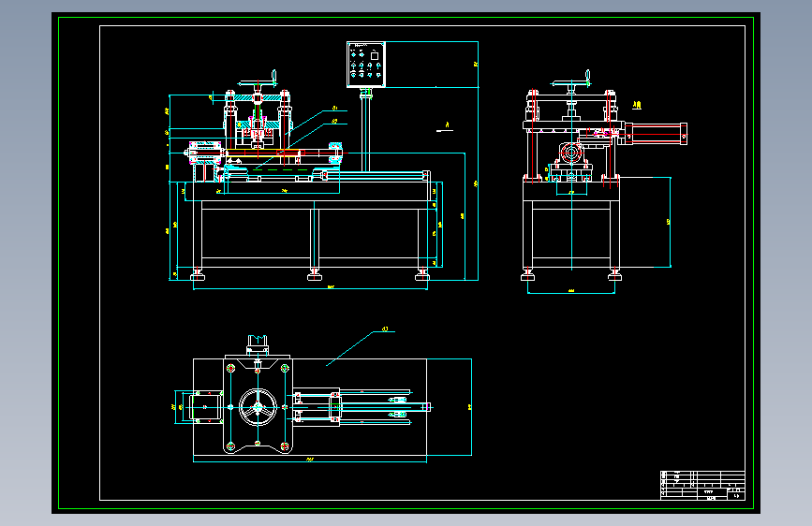Select the title block in the bottom-right corner
The image size is (812, 526).
[x=702, y=485]
